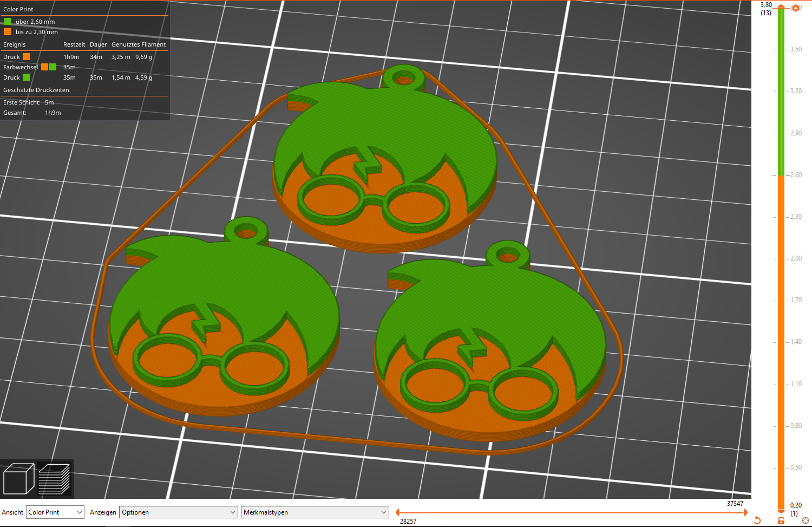The width and height of the screenshot is (812, 527).
Task: Click 'Geschätzte Druckzeiten:' heading
Action: tap(37, 90)
